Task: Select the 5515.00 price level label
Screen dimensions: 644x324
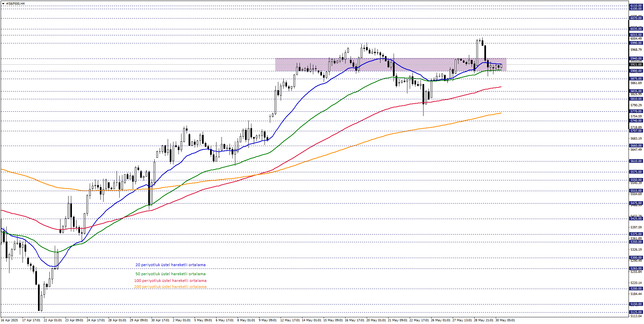Action: (636, 191)
